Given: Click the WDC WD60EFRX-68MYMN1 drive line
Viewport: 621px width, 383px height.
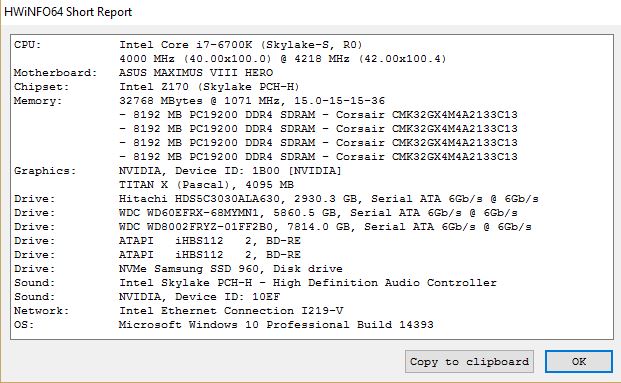Looking at the screenshot, I should pos(318,213).
